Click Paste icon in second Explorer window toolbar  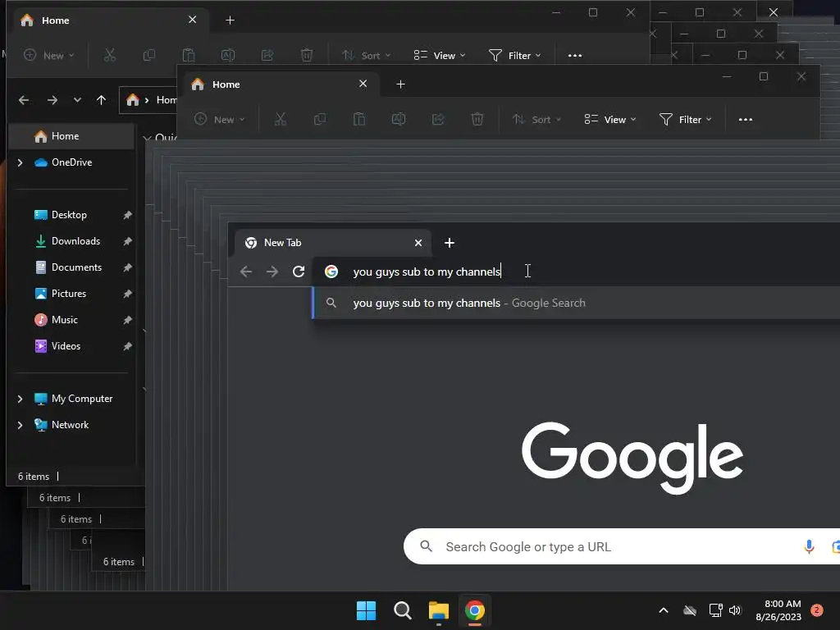coord(359,120)
